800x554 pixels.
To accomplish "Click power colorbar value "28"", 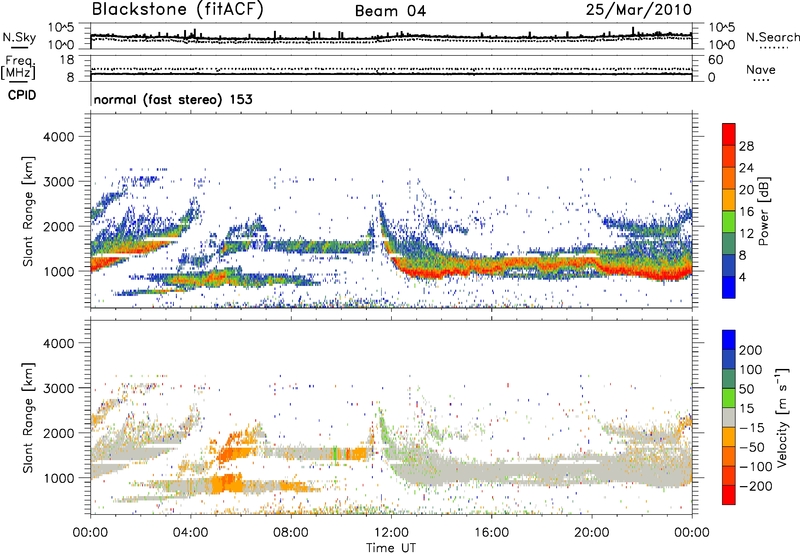I will (746, 146).
